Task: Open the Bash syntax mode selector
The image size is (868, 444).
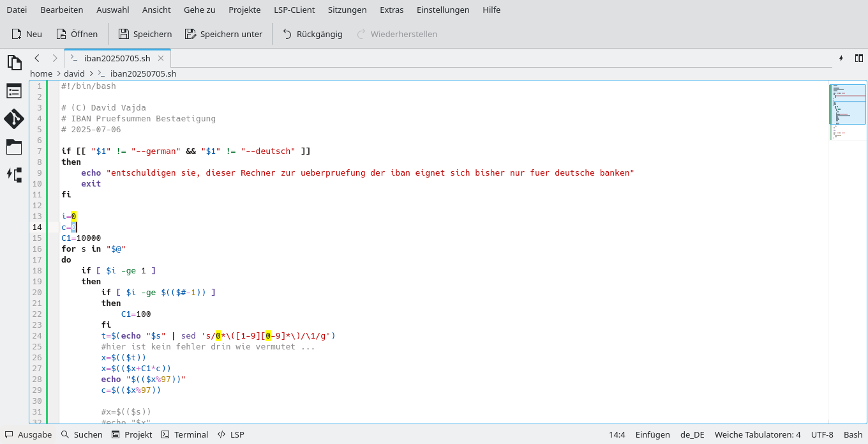Action: click(853, 434)
